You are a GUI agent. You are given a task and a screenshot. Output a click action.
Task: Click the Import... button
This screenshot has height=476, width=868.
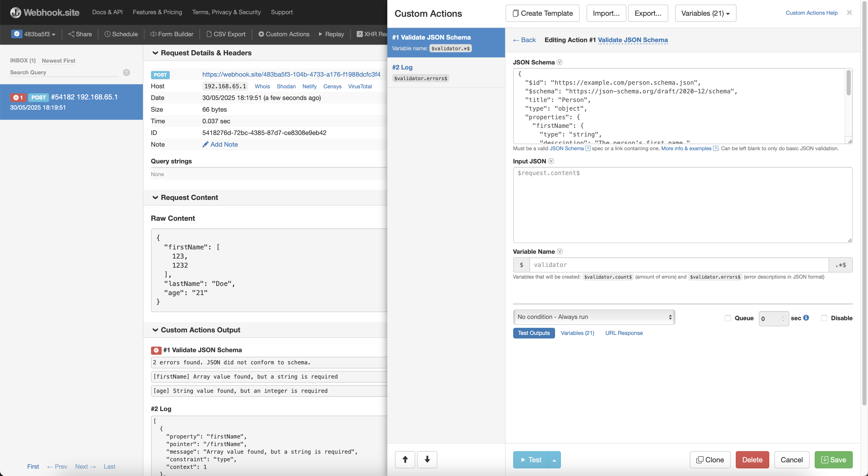click(606, 13)
